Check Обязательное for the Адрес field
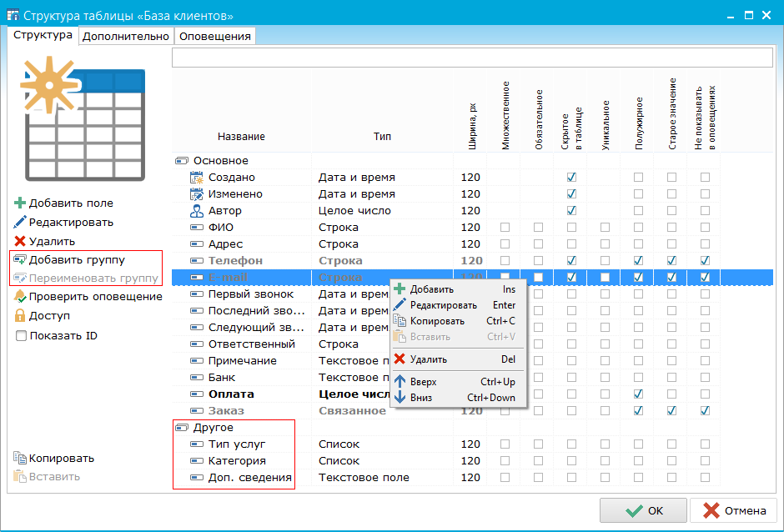This screenshot has width=784, height=532. coord(538,244)
